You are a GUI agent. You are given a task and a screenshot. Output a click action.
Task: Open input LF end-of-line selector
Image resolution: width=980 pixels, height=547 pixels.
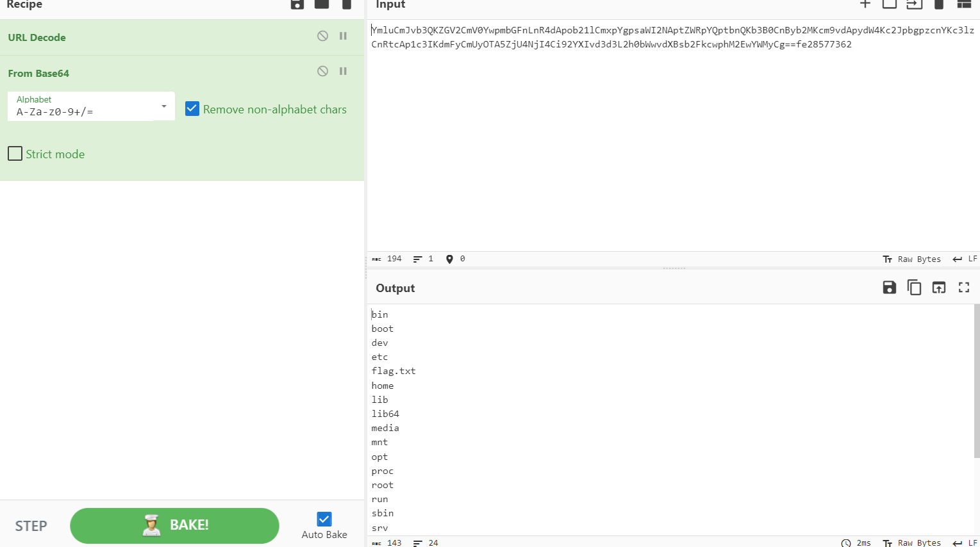click(965, 259)
